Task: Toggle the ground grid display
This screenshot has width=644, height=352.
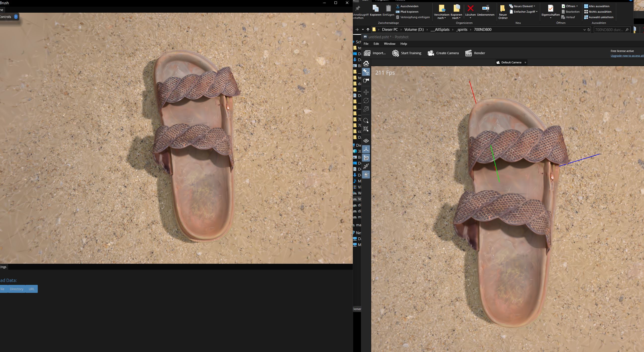Action: pos(366,141)
